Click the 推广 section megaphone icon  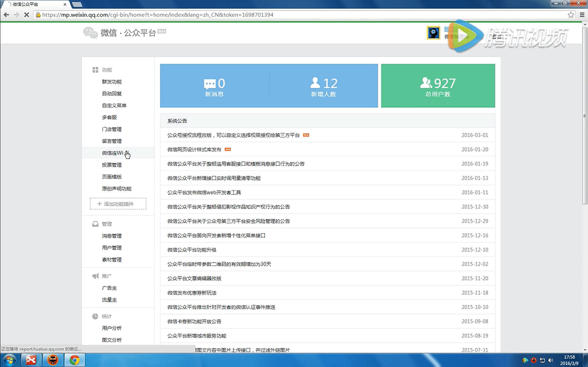click(95, 276)
